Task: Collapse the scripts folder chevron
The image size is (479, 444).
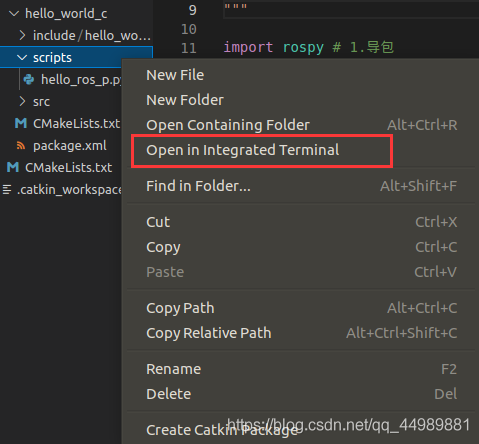Action: point(22,58)
